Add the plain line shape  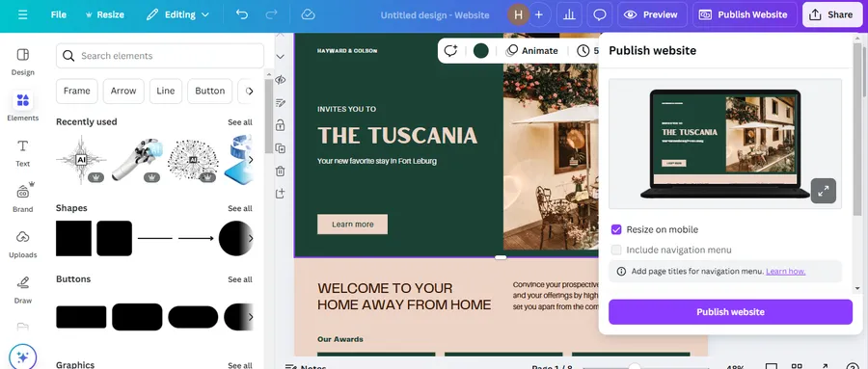[155, 238]
